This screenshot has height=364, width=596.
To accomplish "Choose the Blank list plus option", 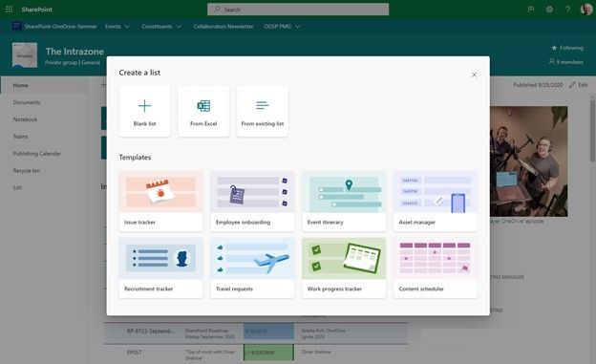I will coord(144,111).
